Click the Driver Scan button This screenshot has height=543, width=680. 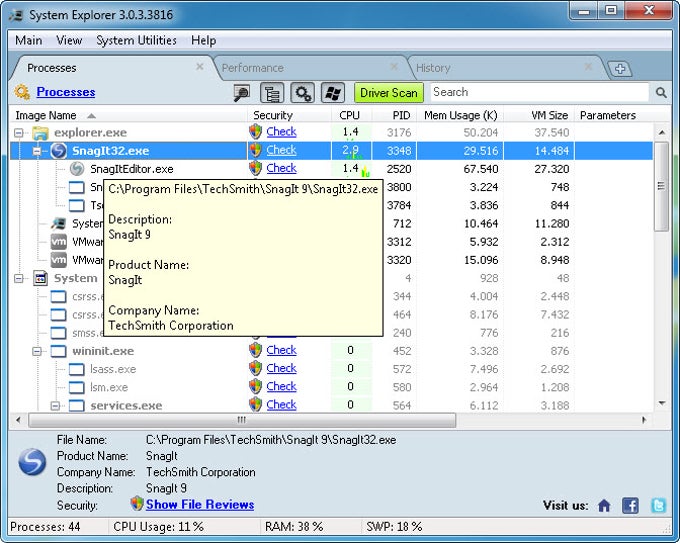coord(389,93)
